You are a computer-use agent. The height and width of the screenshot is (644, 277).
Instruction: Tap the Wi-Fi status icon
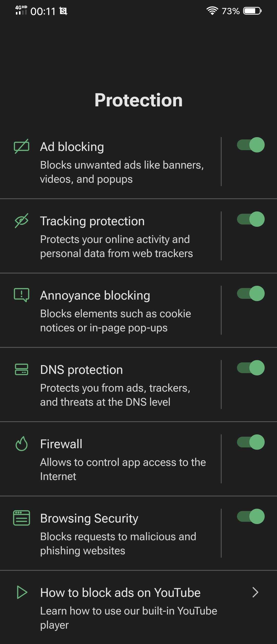pos(212,11)
